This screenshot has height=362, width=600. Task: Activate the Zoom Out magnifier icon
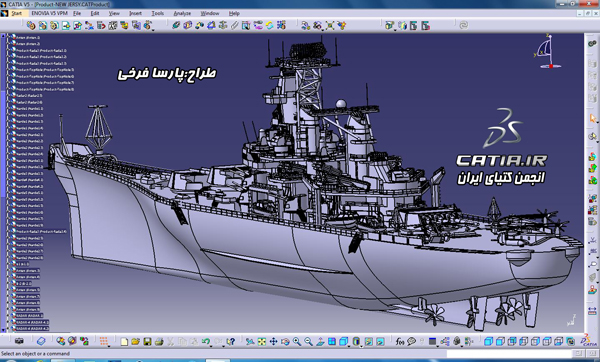tap(308, 341)
